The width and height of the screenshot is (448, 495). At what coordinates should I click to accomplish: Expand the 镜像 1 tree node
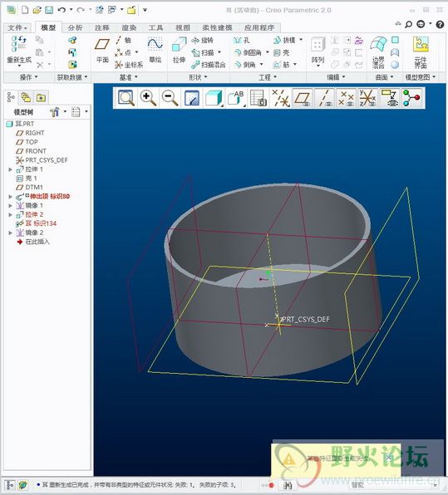[11, 205]
